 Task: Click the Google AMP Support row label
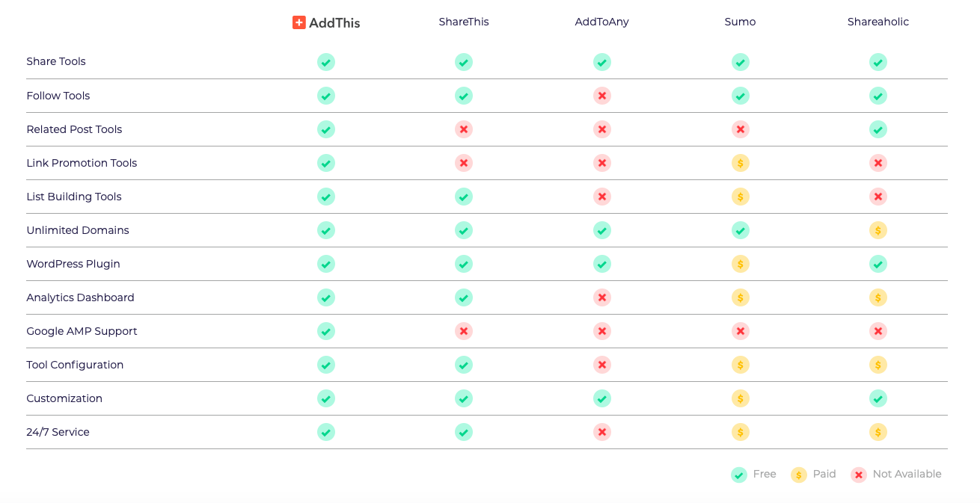coord(82,331)
